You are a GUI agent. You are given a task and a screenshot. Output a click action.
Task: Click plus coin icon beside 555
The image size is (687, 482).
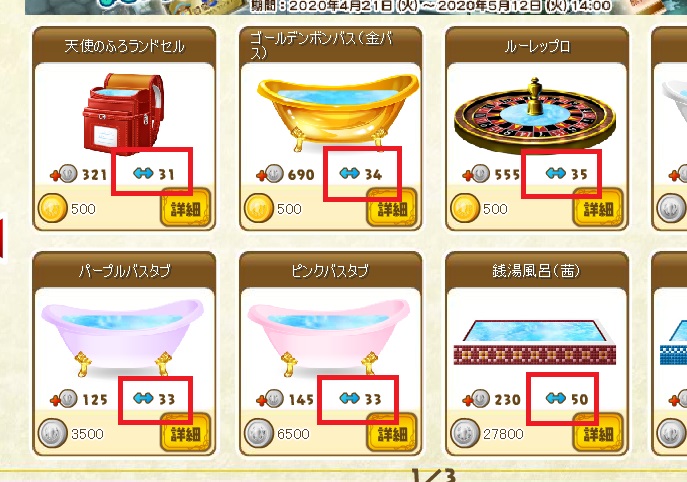[476, 174]
